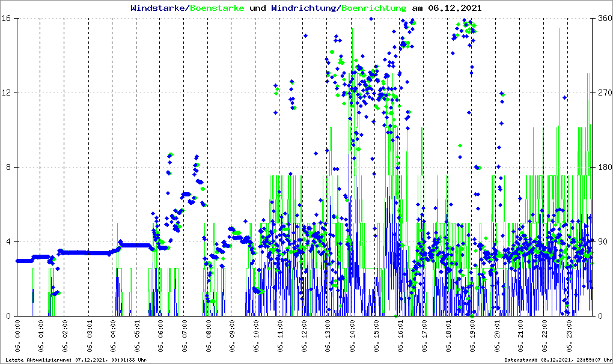Click time label '06. 05:01'
Viewport: 613px width, 364px height.
(137, 336)
